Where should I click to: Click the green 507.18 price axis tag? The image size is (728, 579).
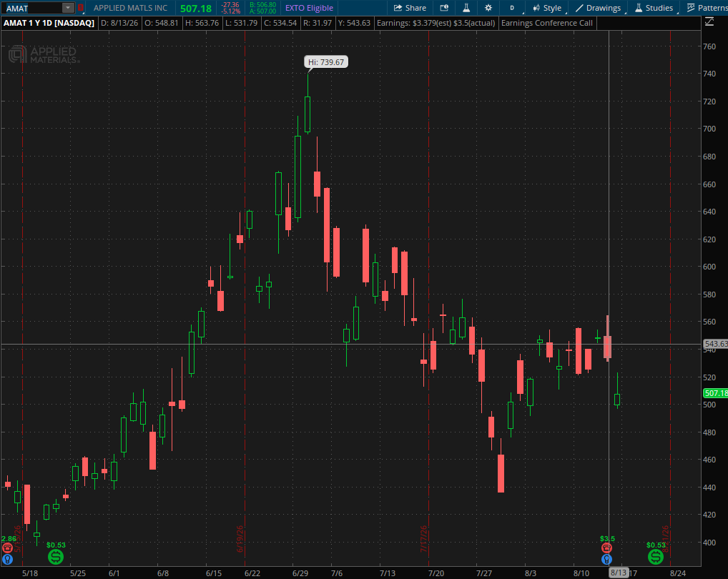[x=715, y=393]
